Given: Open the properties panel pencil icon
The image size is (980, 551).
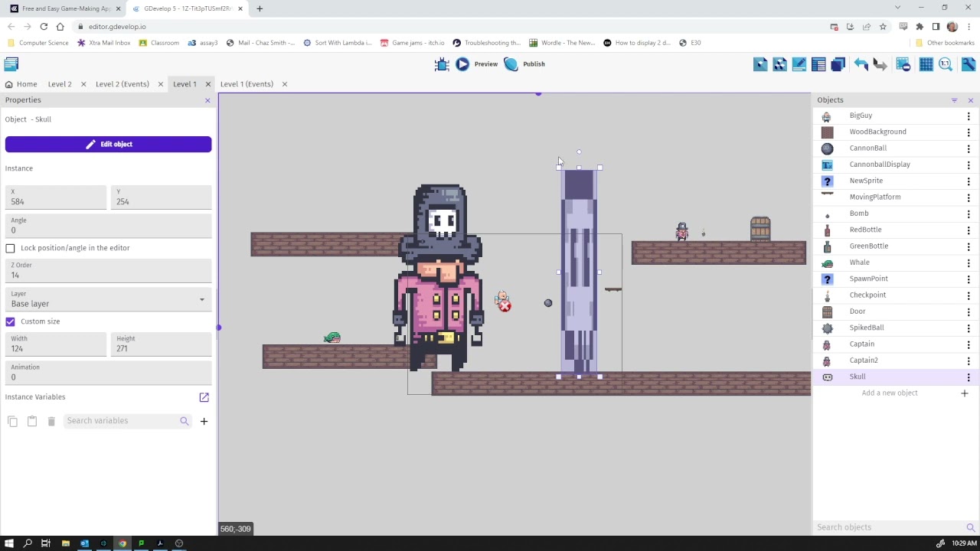Looking at the screenshot, I should pos(799,64).
